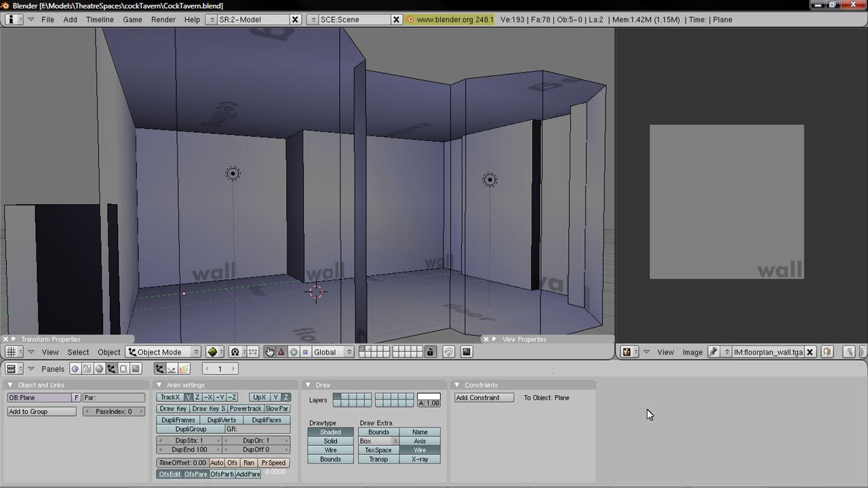Click the Add Constraint button

point(484,398)
